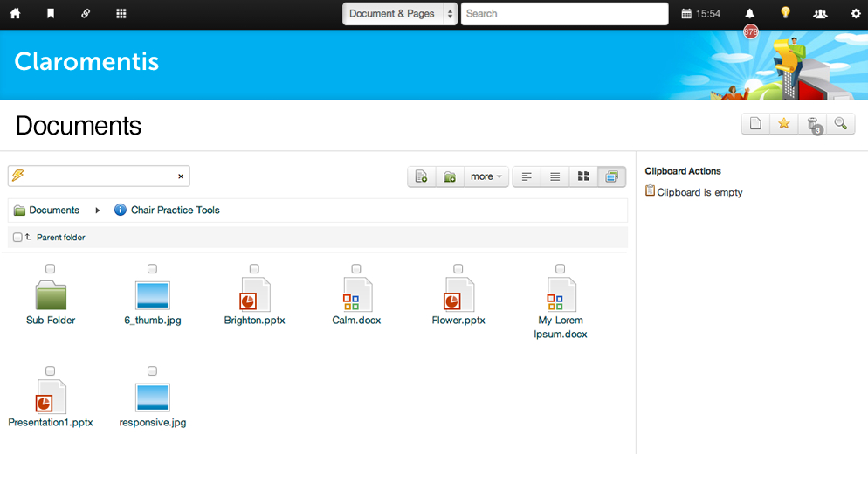Select the responsive.jpg checkbox
This screenshot has width=868, height=477.
click(152, 370)
